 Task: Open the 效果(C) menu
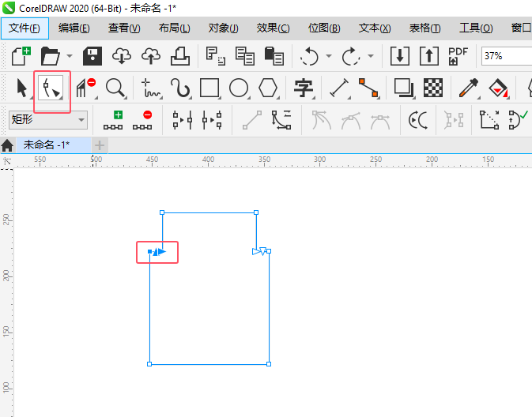pos(274,28)
